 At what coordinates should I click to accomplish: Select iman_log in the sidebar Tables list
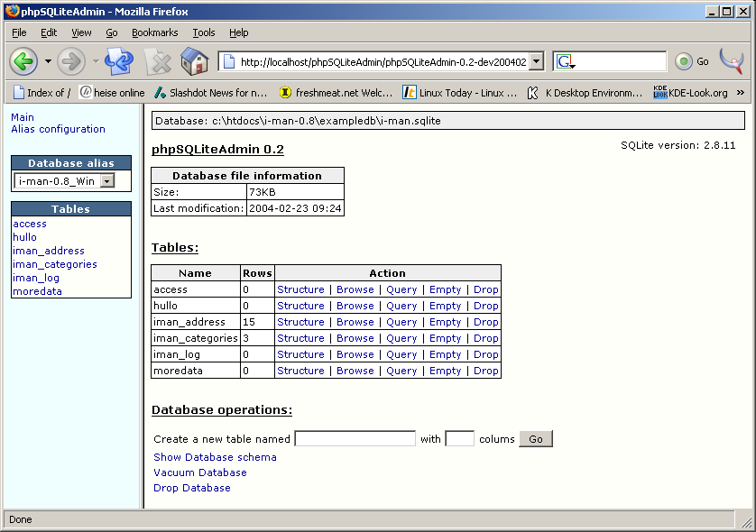(36, 278)
